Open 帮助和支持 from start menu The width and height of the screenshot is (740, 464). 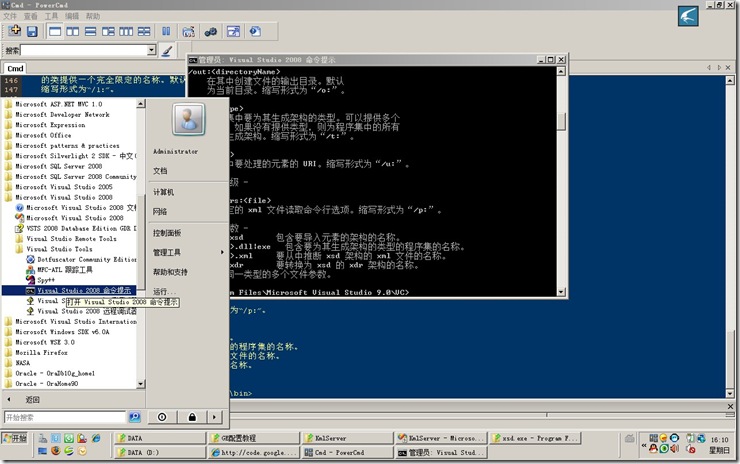click(x=170, y=272)
